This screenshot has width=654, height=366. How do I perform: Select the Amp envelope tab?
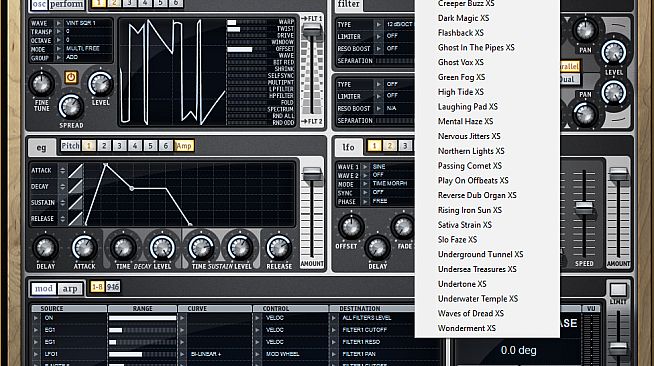click(x=184, y=146)
